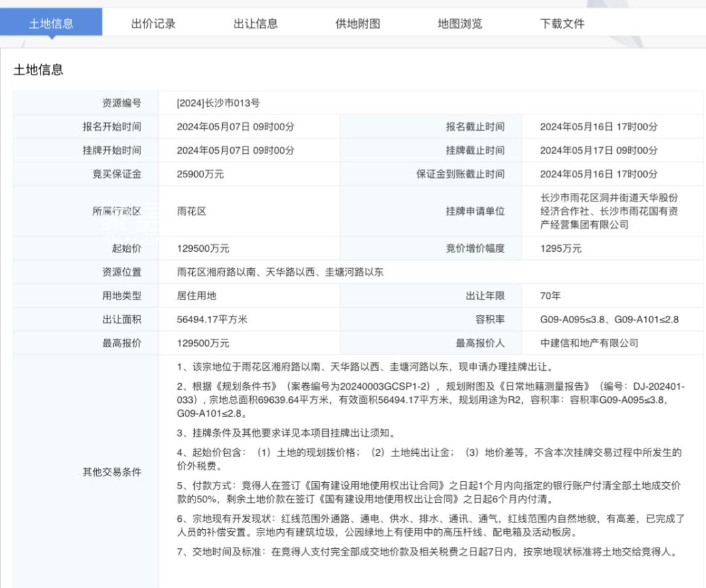706x588 pixels.
Task: Select the 居住用地 land type value
Action: [x=196, y=296]
